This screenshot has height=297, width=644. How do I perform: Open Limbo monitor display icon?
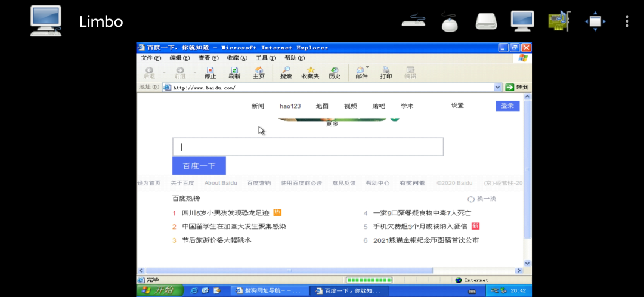522,21
